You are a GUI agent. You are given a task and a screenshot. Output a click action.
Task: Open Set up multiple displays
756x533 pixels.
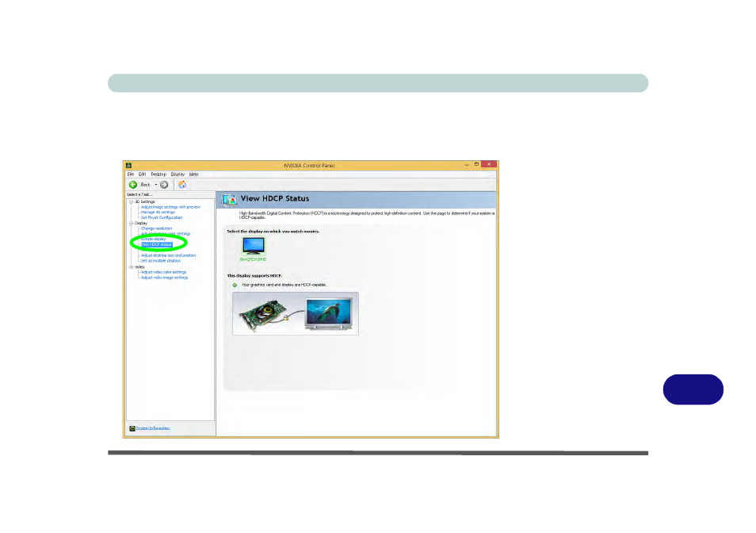tap(161, 261)
